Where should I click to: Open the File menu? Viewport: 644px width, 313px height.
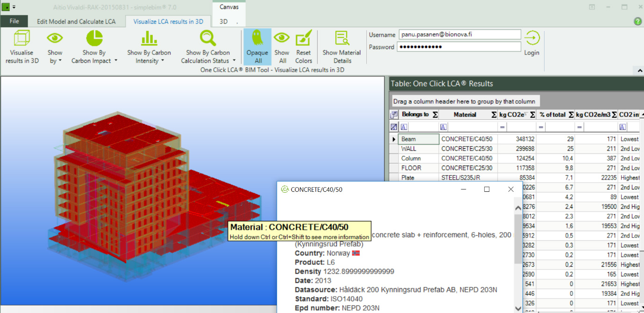(x=14, y=21)
